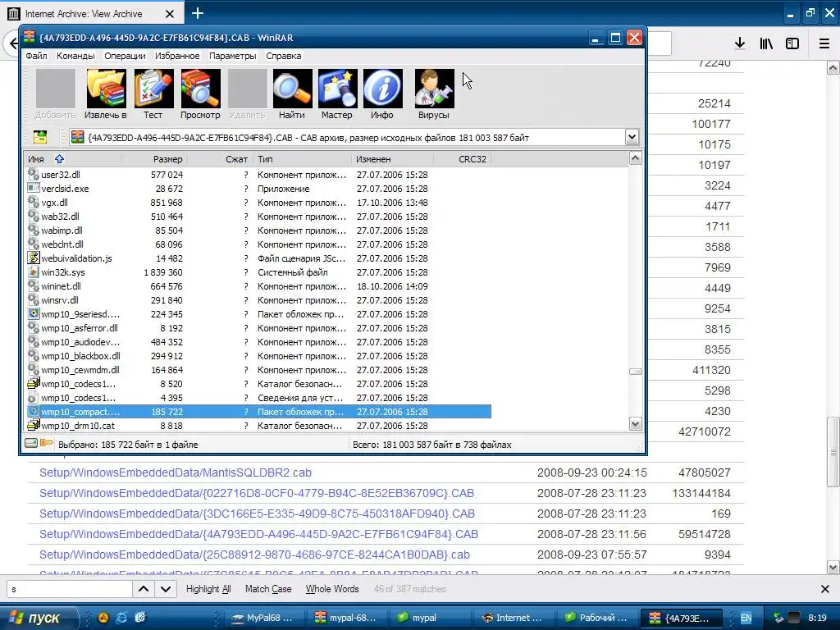
Task: Select the vgx.dll file row
Action: 258,203
